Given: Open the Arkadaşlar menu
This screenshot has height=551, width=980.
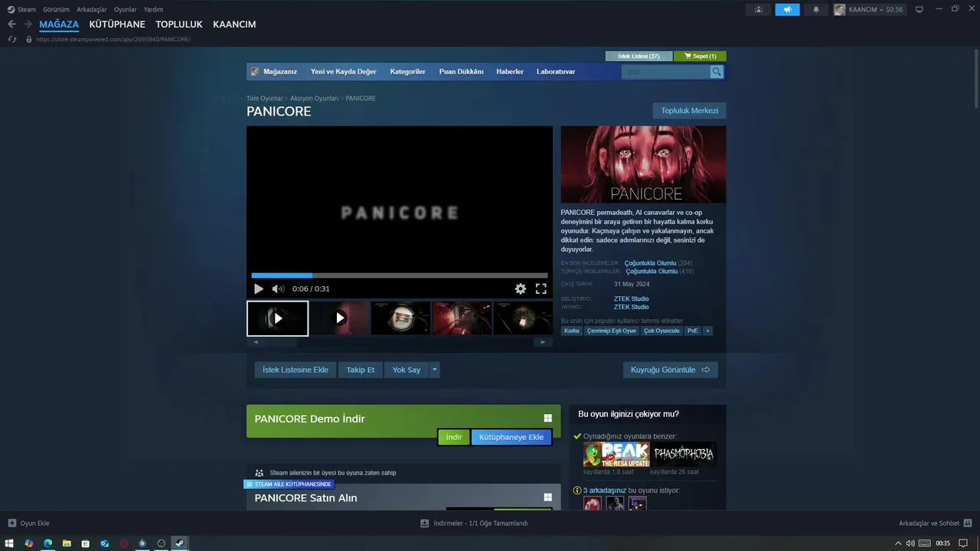Looking at the screenshot, I should coord(92,9).
